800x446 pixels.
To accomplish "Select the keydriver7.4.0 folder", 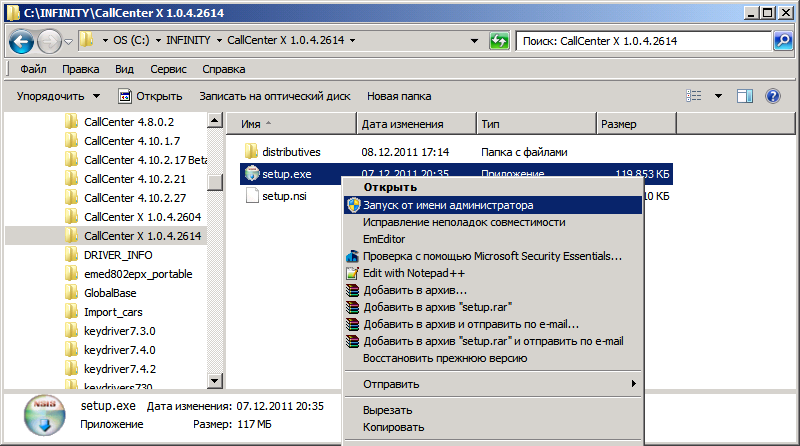I will click(119, 350).
